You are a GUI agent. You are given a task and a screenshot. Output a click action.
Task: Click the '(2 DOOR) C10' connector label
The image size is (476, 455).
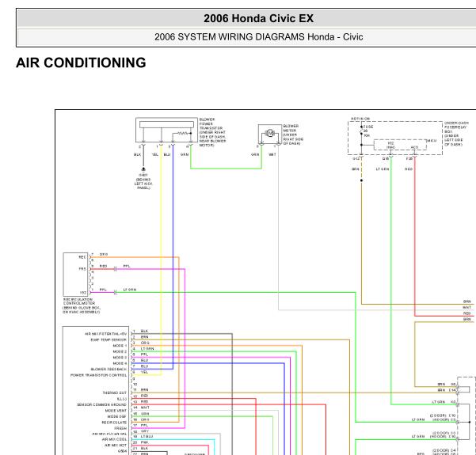tap(443, 415)
